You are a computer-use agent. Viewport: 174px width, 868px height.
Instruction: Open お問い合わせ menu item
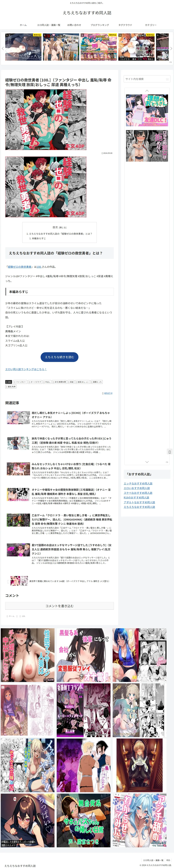tap(74, 25)
